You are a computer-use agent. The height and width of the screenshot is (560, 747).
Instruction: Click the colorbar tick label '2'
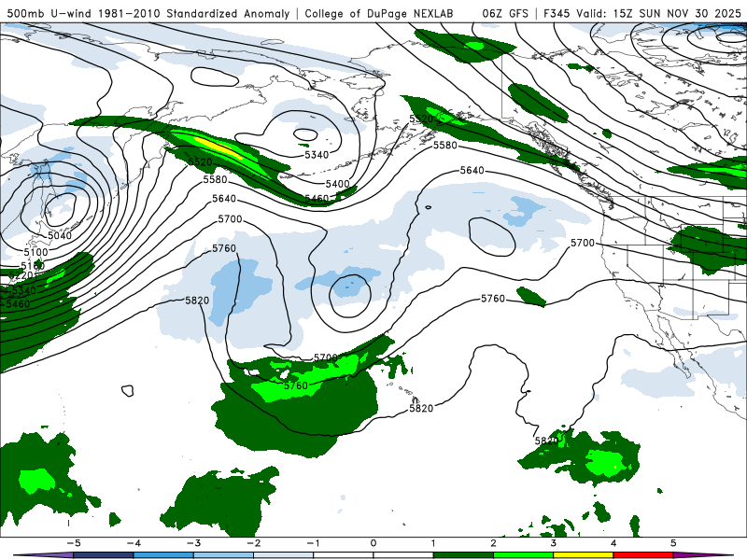pyautogui.click(x=493, y=543)
